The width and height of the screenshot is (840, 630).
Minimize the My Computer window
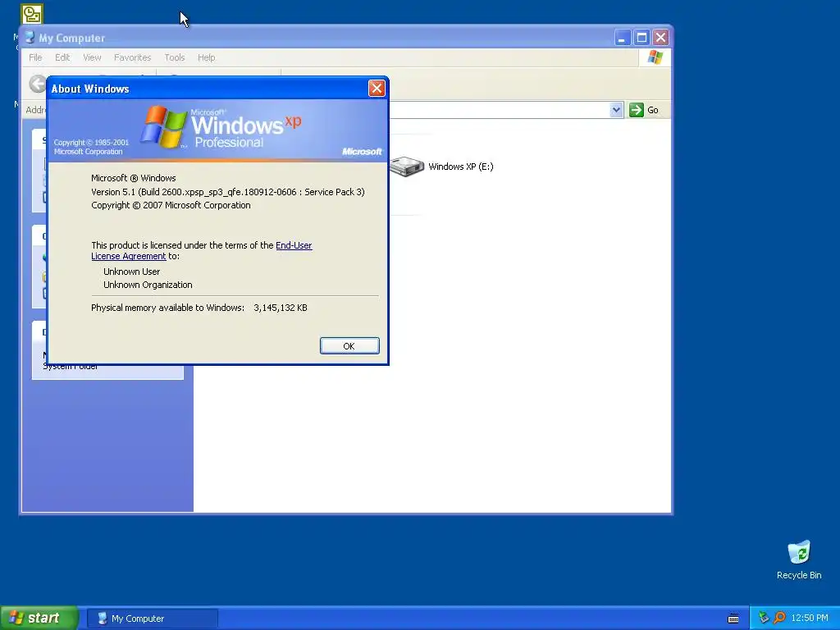point(622,38)
